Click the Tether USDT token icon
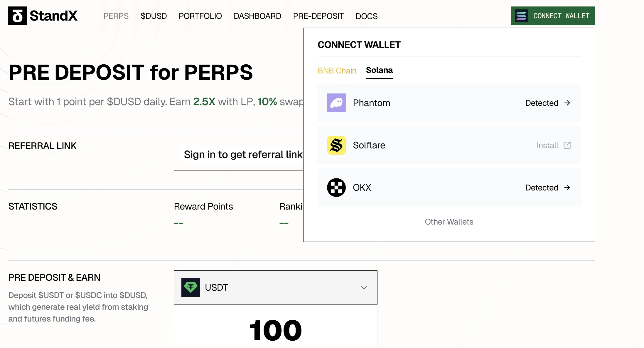This screenshot has height=348, width=644. point(191,287)
